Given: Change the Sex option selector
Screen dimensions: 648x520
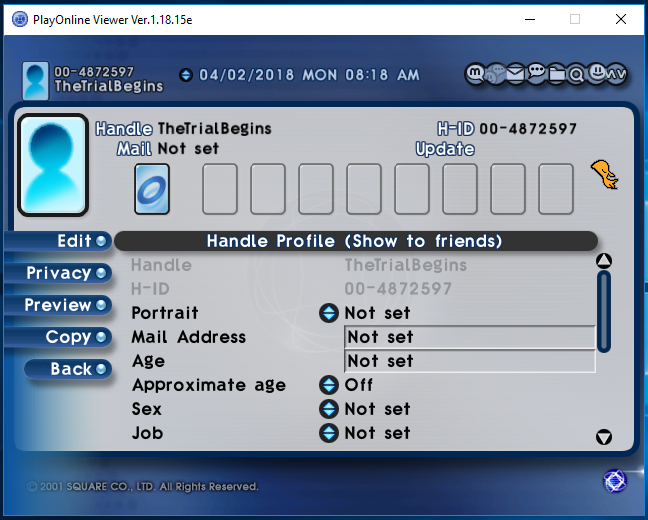Looking at the screenshot, I should tap(329, 409).
